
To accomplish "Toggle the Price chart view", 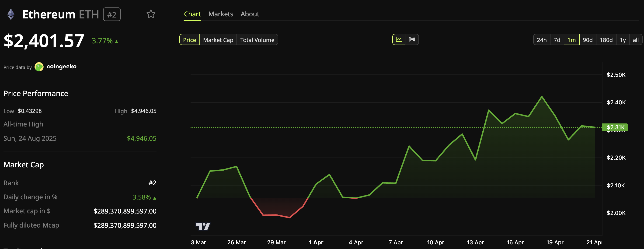I will [x=189, y=39].
